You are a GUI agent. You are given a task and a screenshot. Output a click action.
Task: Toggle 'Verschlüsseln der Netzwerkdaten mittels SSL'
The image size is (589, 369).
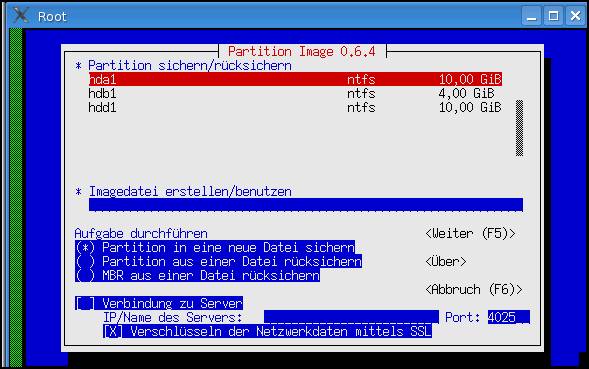tap(267, 331)
